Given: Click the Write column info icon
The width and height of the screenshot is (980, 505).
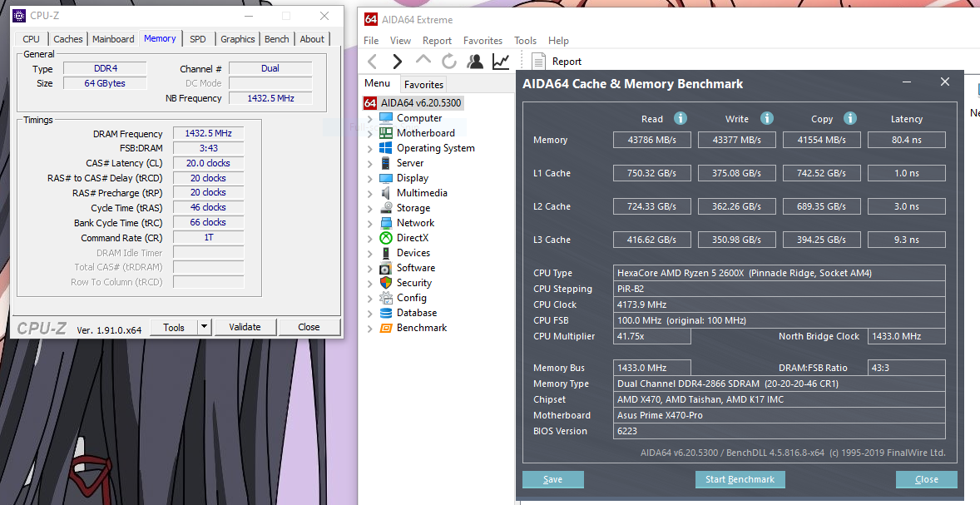Looking at the screenshot, I should coord(767,118).
